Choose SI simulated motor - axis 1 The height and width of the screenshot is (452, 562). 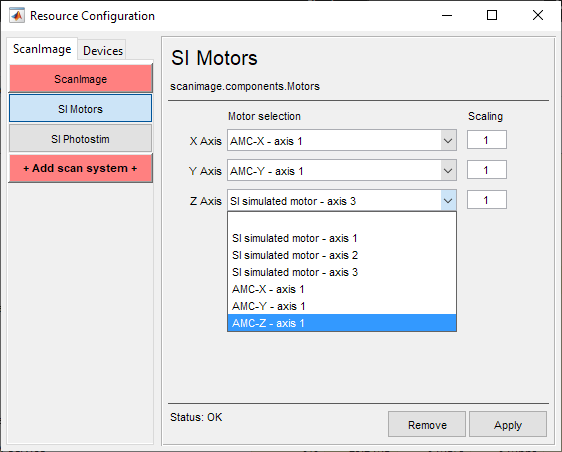point(342,238)
